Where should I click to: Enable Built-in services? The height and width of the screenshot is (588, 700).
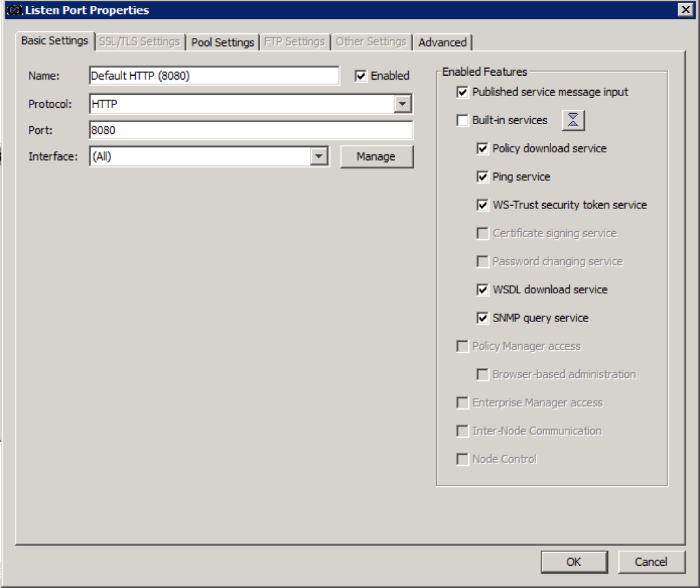point(463,120)
